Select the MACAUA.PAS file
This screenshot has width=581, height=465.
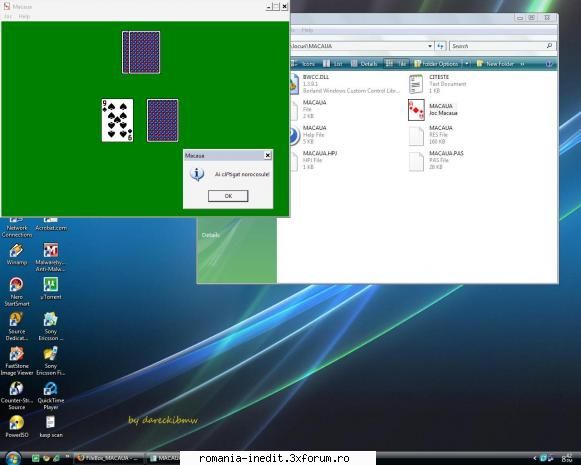436,160
